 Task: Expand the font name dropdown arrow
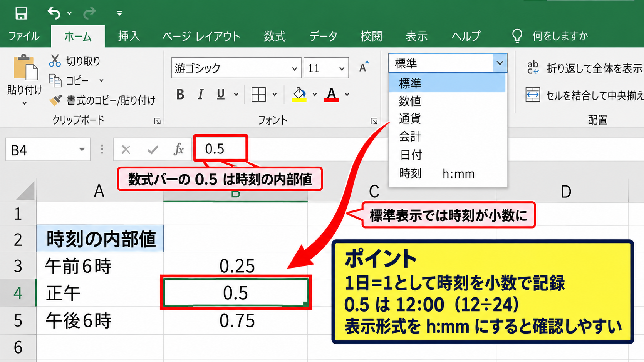295,68
